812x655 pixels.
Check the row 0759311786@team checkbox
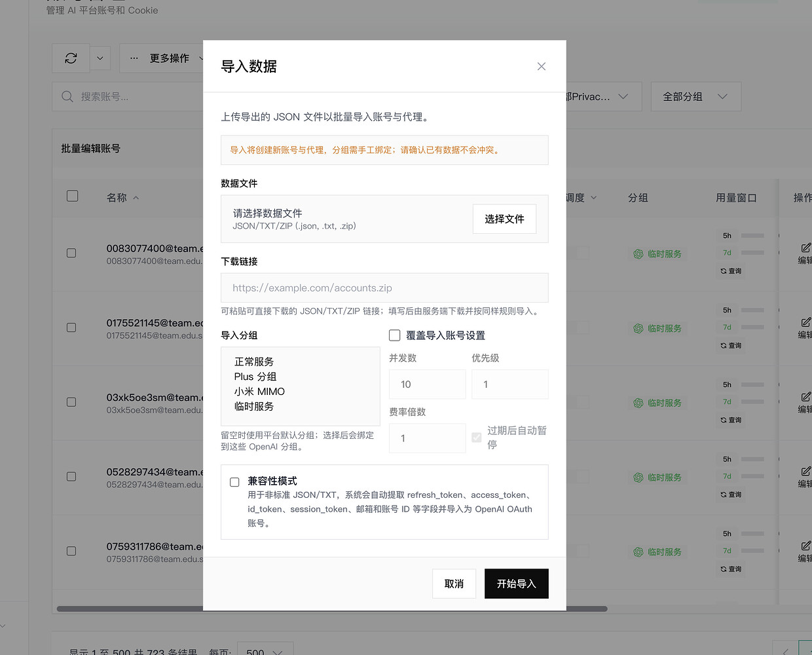tap(71, 551)
